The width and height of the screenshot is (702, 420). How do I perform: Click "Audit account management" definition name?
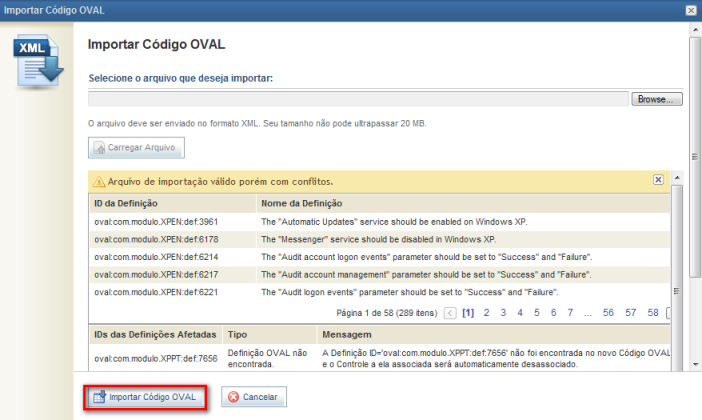[x=426, y=274]
